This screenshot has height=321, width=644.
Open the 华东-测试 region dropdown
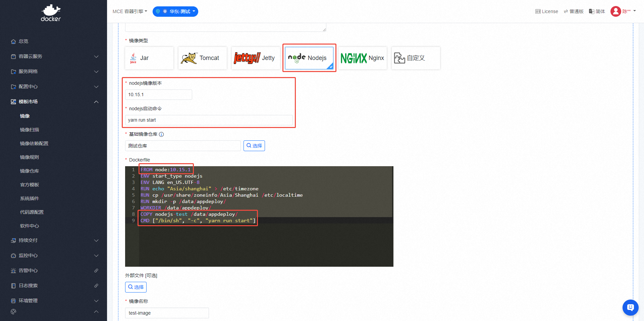coord(175,11)
